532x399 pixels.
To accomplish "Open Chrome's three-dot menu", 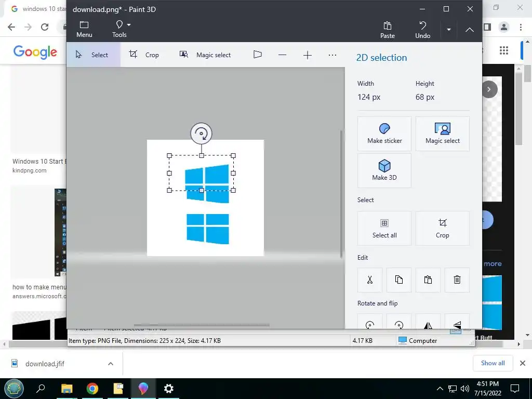I will click(x=521, y=27).
